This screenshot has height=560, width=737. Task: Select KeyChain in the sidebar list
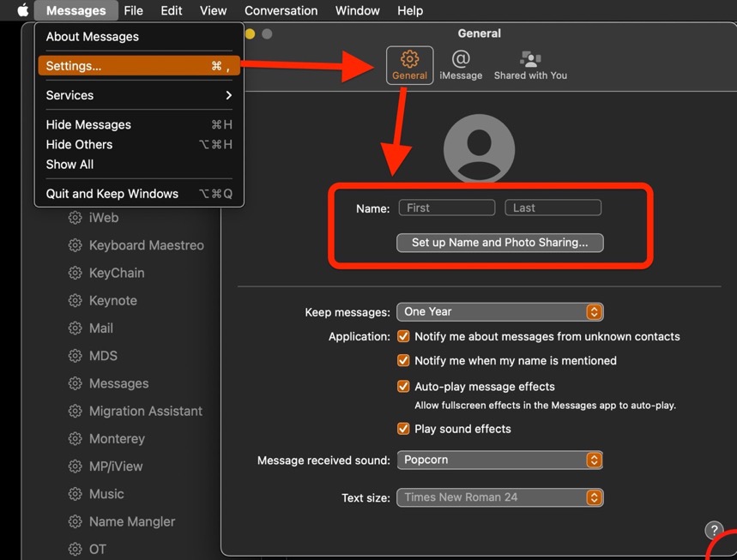(x=117, y=273)
